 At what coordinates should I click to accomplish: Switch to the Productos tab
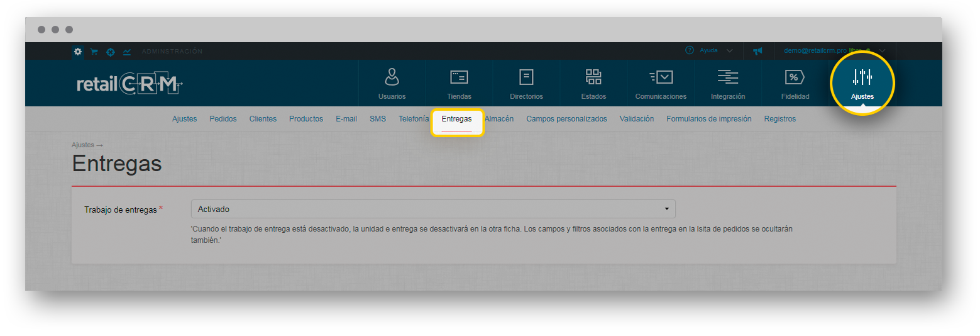[x=306, y=119]
